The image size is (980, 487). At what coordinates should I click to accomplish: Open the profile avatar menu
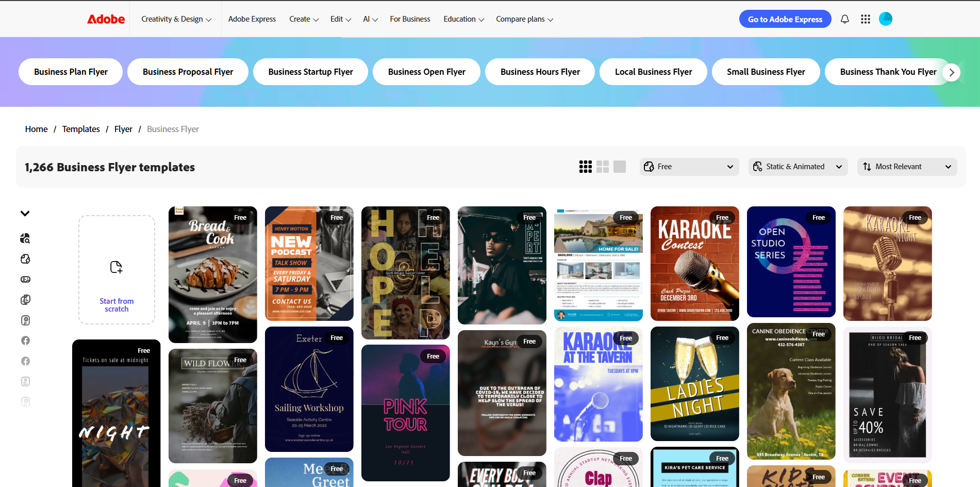885,19
